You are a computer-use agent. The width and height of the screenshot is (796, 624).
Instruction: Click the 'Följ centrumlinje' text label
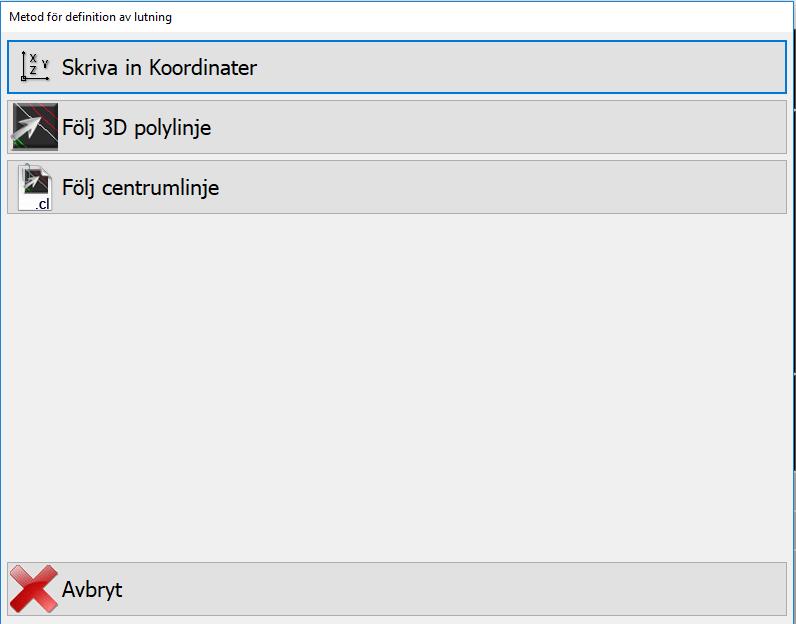tap(141, 188)
